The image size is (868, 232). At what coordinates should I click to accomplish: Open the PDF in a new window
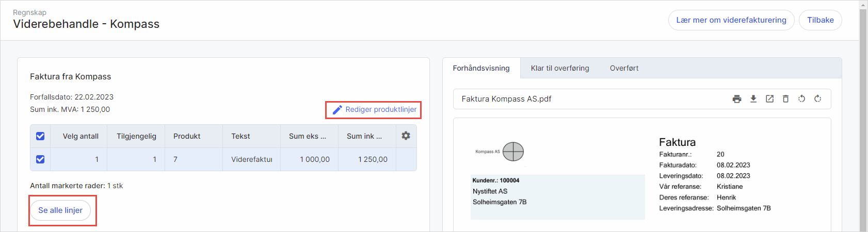769,99
